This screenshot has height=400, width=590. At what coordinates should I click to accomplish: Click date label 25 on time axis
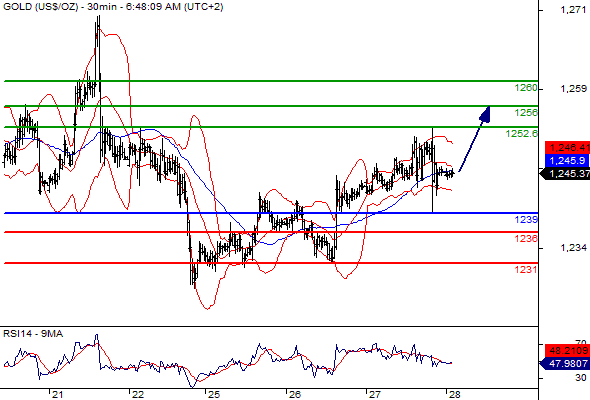(214, 395)
